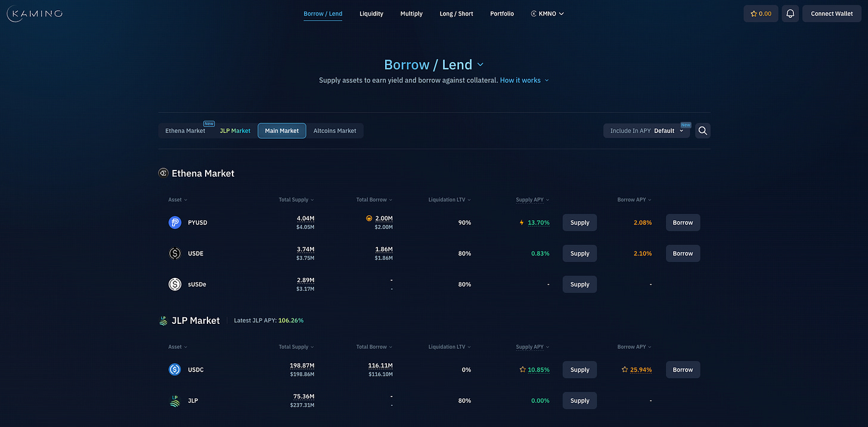The width and height of the screenshot is (868, 427).
Task: Supply USDE
Action: pyautogui.click(x=579, y=253)
